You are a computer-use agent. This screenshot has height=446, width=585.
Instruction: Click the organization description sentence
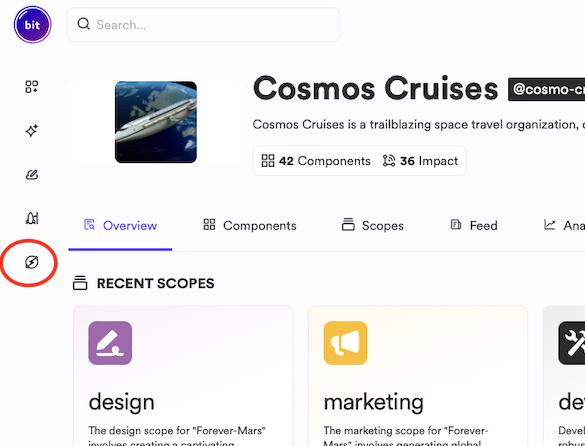tap(419, 124)
